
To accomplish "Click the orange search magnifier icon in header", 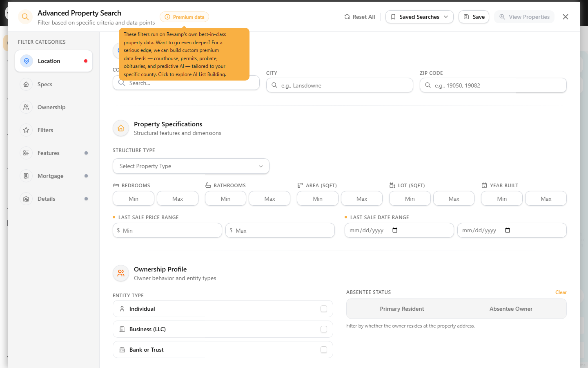I will click(25, 17).
